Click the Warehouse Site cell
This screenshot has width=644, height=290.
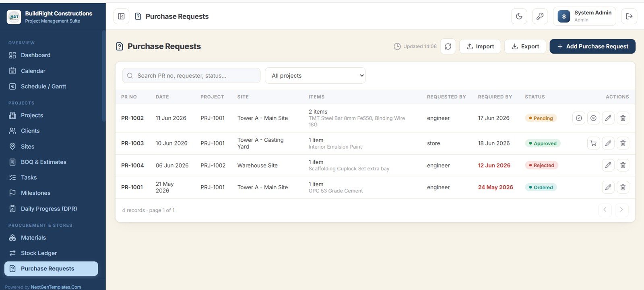point(258,165)
